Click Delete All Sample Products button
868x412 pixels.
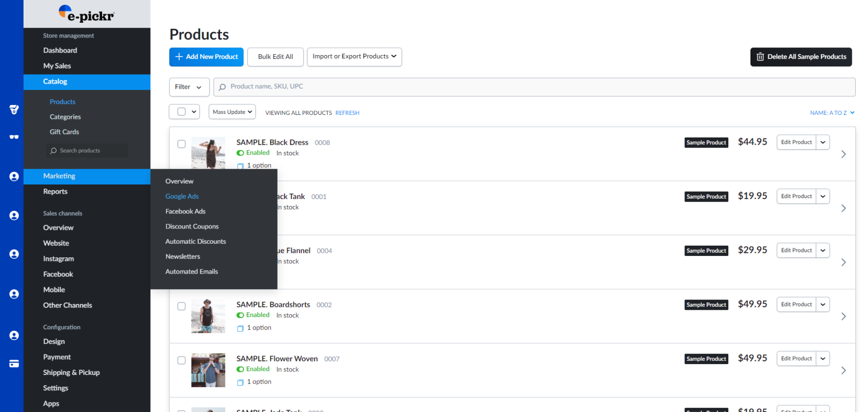tap(801, 57)
